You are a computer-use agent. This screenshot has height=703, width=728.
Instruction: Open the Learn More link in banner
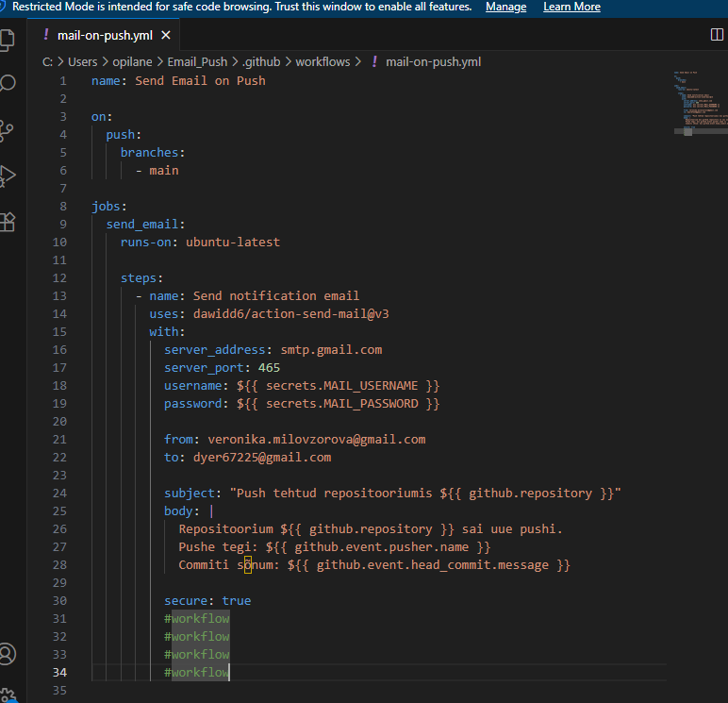(571, 7)
